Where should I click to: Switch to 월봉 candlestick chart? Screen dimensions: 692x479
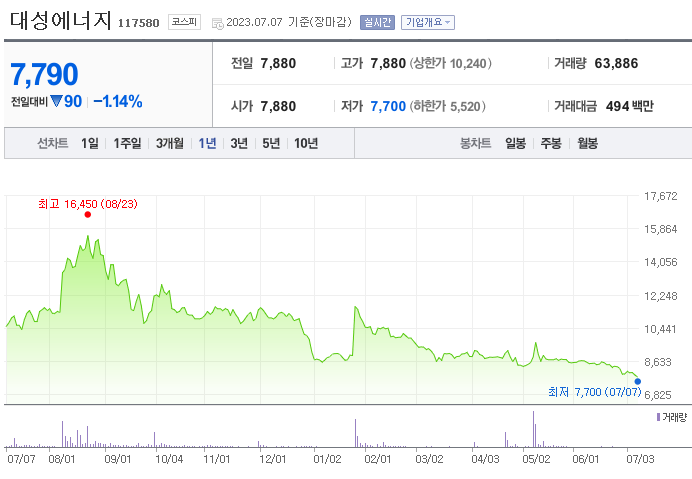(587, 143)
